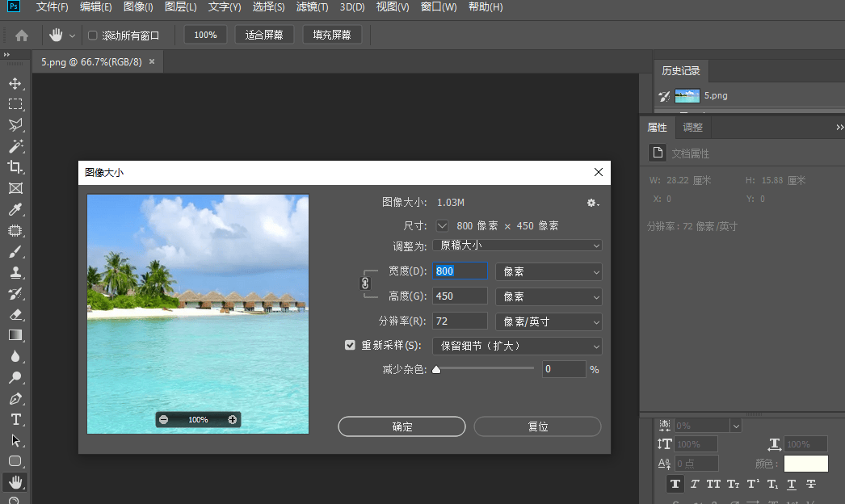Enable 滚动所有窗口 checkbox

(93, 36)
